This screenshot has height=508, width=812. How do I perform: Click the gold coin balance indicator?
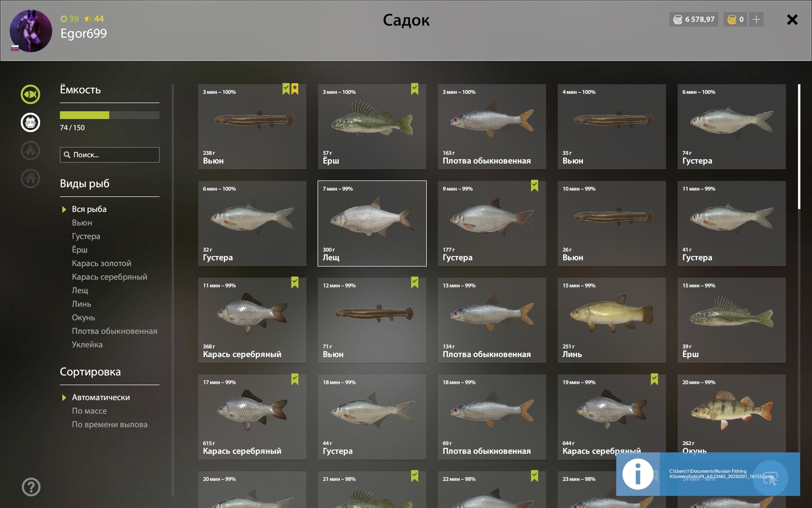click(x=735, y=19)
